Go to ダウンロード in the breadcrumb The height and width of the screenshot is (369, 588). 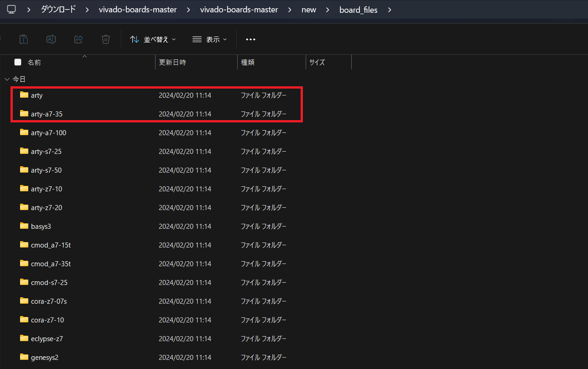(58, 10)
